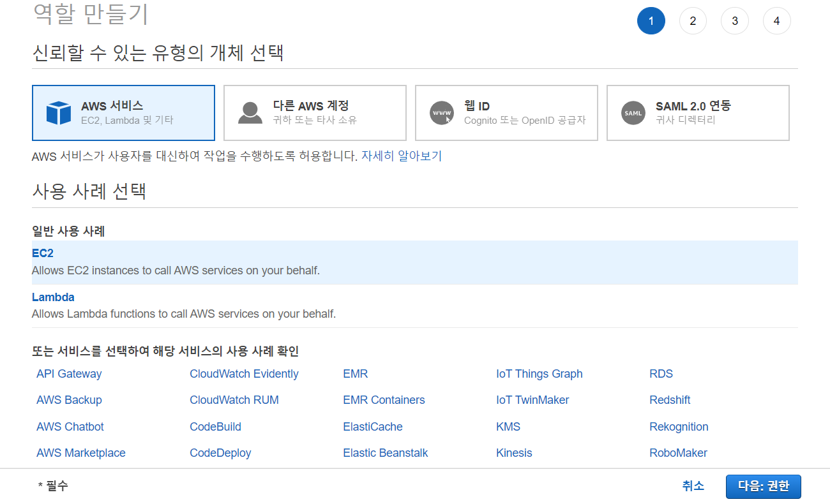Choose the 웹 ID entity card

pyautogui.click(x=506, y=113)
